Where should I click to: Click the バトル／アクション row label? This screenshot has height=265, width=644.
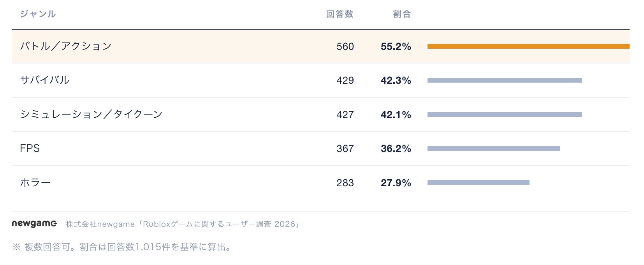[66, 46]
